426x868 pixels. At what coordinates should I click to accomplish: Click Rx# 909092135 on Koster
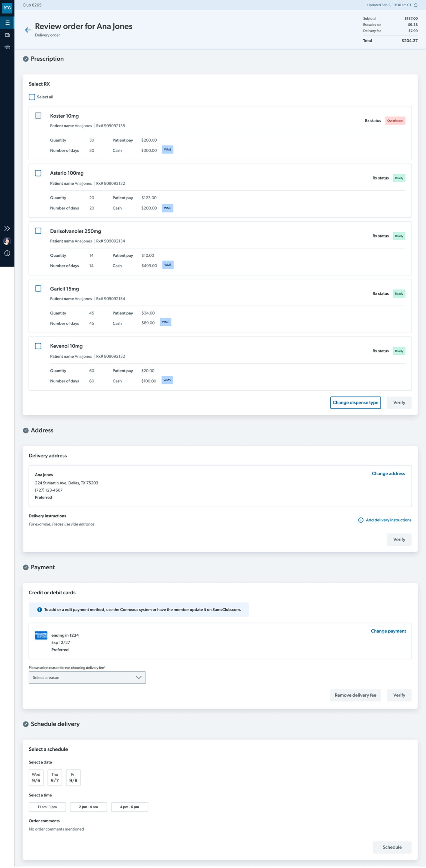(x=111, y=126)
